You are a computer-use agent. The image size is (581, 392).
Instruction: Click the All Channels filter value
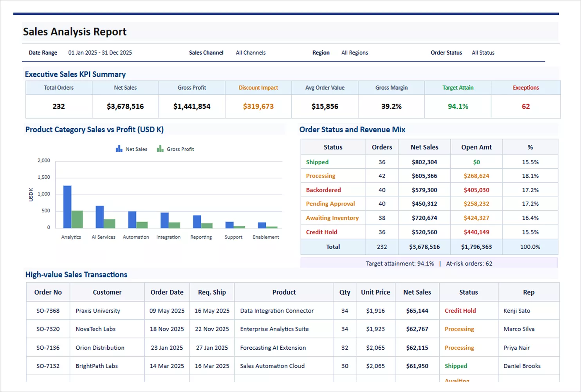point(251,52)
